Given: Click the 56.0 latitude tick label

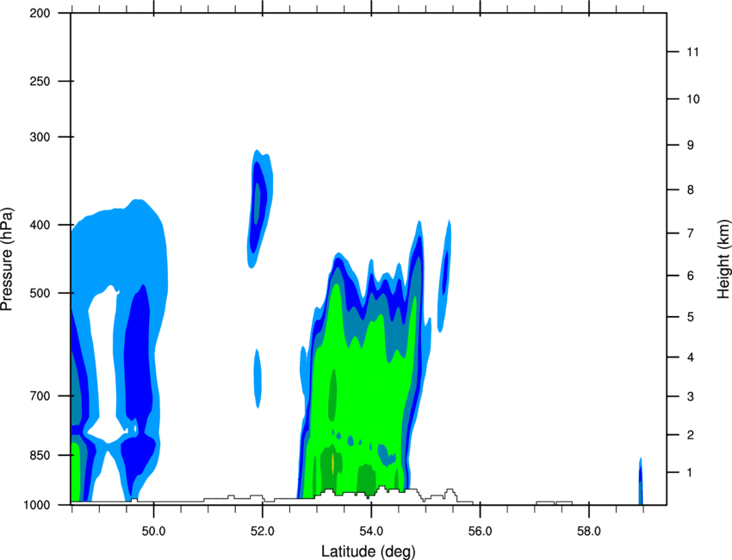Looking at the screenshot, I should tap(480, 532).
